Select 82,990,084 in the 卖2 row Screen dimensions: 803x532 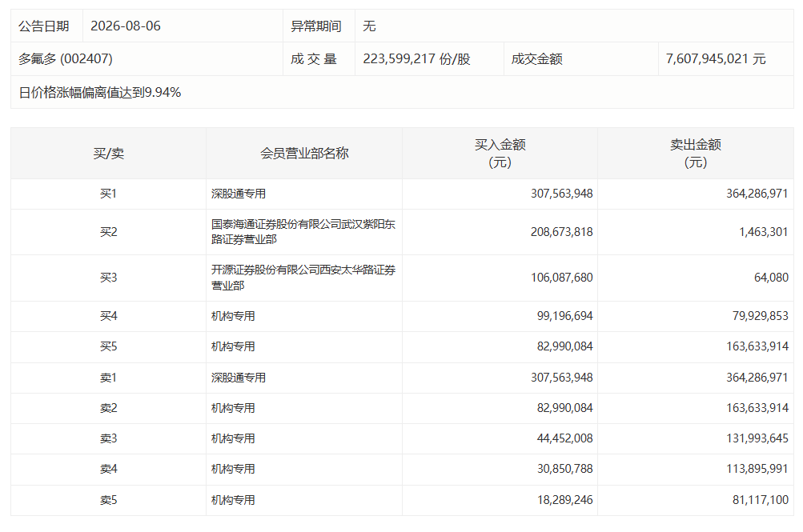click(x=565, y=408)
